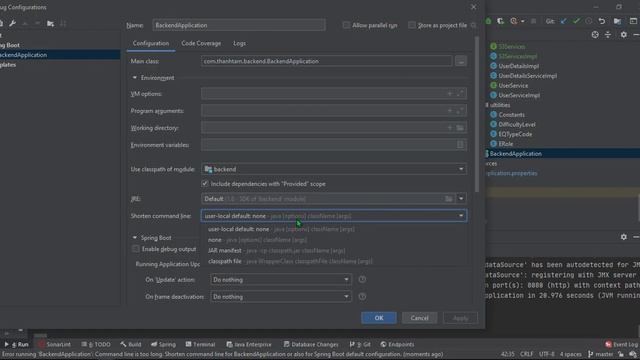Toggle Store as project file checkbox
Screen dimensions: 640x360
(412, 25)
